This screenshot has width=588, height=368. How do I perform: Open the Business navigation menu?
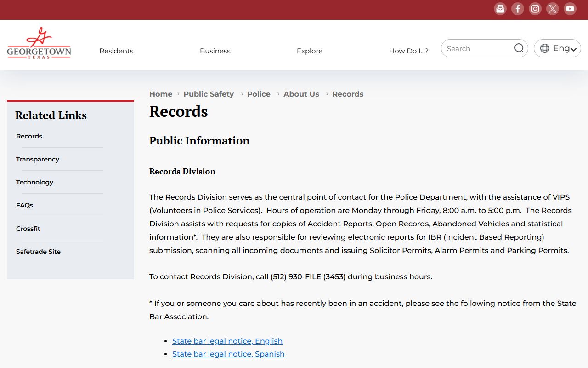(x=215, y=51)
